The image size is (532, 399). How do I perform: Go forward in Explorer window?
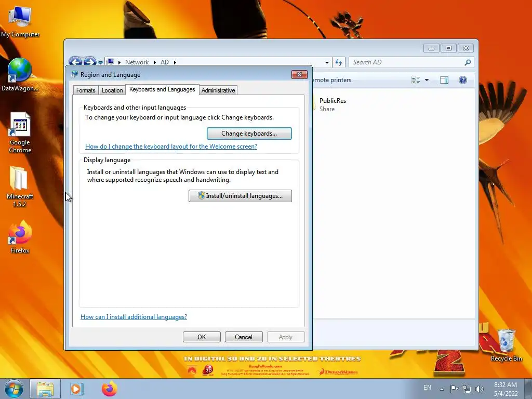90,62
